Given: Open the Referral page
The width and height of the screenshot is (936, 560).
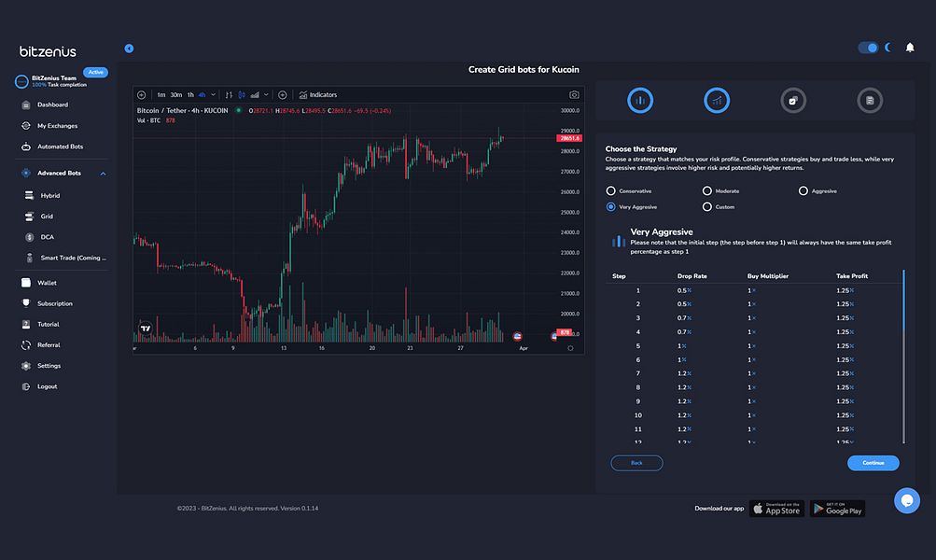Looking at the screenshot, I should coord(49,345).
